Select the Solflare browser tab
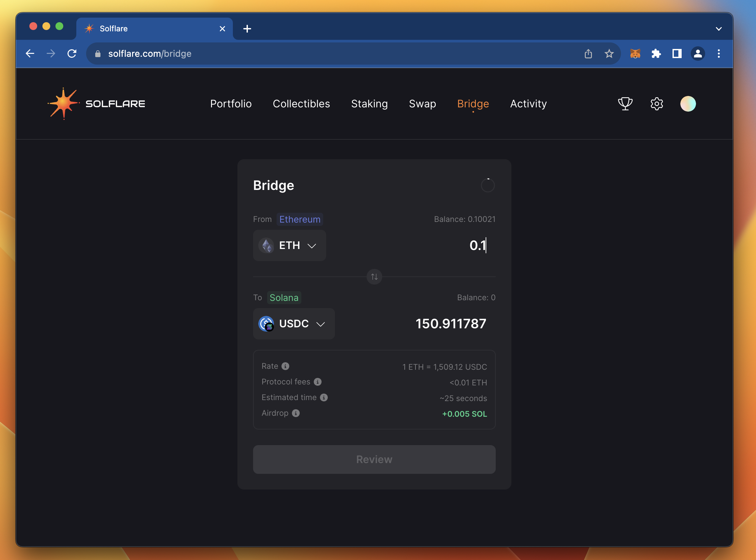This screenshot has height=560, width=756. click(155, 29)
